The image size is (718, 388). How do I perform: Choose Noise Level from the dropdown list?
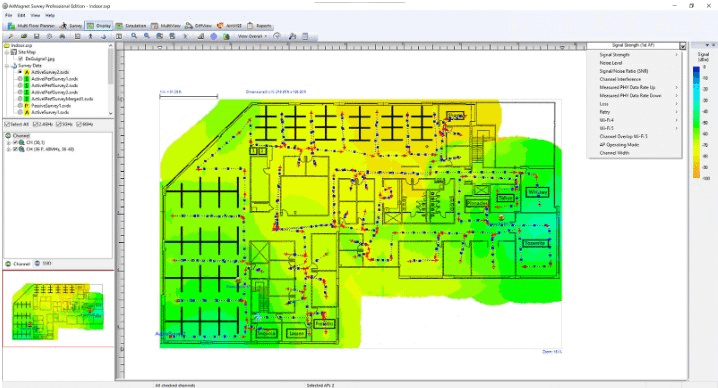pos(610,63)
